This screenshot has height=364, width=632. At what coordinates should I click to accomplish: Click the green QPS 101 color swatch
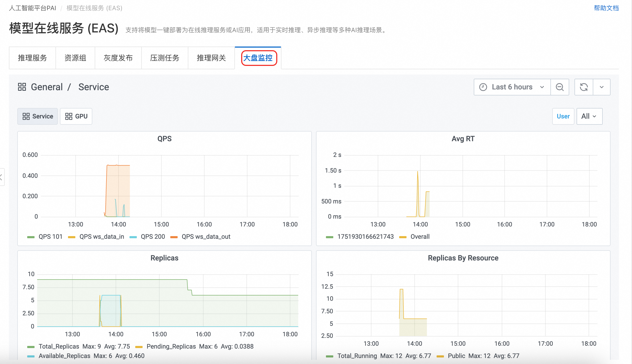(31, 237)
